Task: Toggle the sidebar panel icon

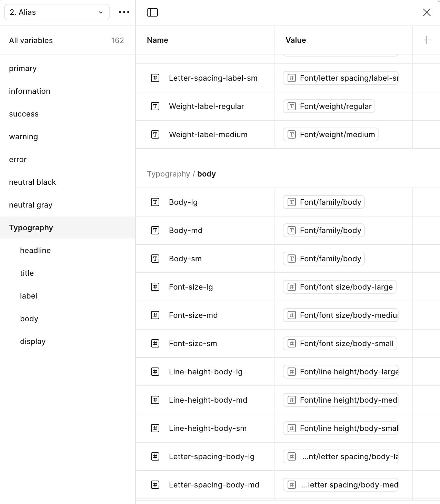Action: pyautogui.click(x=152, y=12)
